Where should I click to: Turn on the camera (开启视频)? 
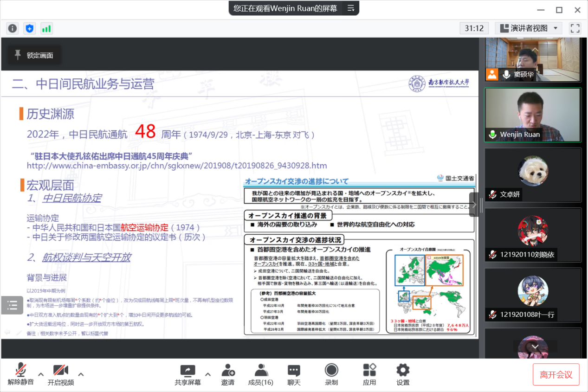point(61,374)
